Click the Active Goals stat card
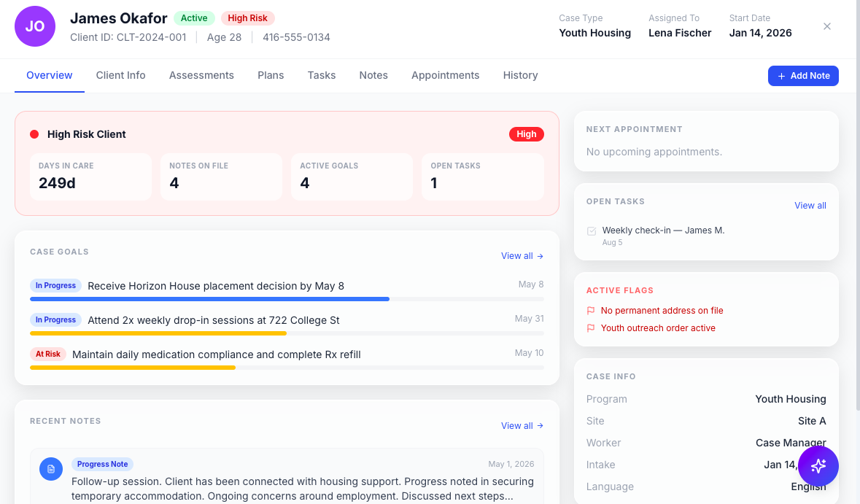 pyautogui.click(x=352, y=177)
